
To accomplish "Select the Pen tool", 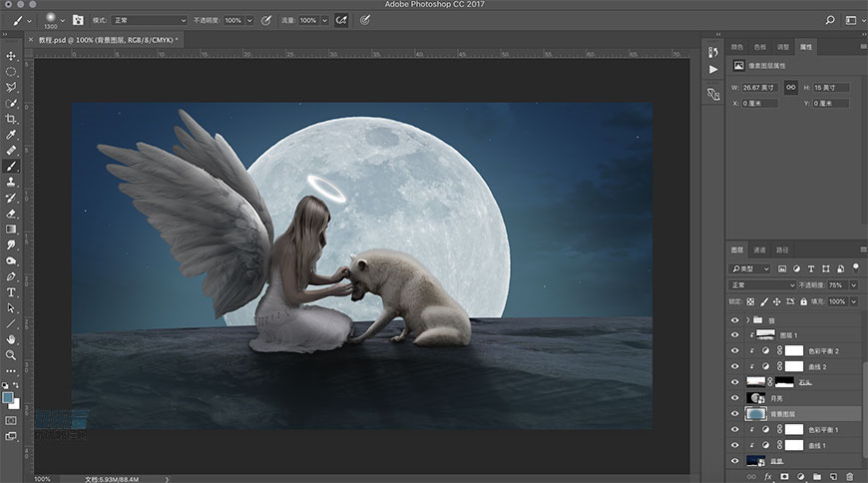I will 11,276.
